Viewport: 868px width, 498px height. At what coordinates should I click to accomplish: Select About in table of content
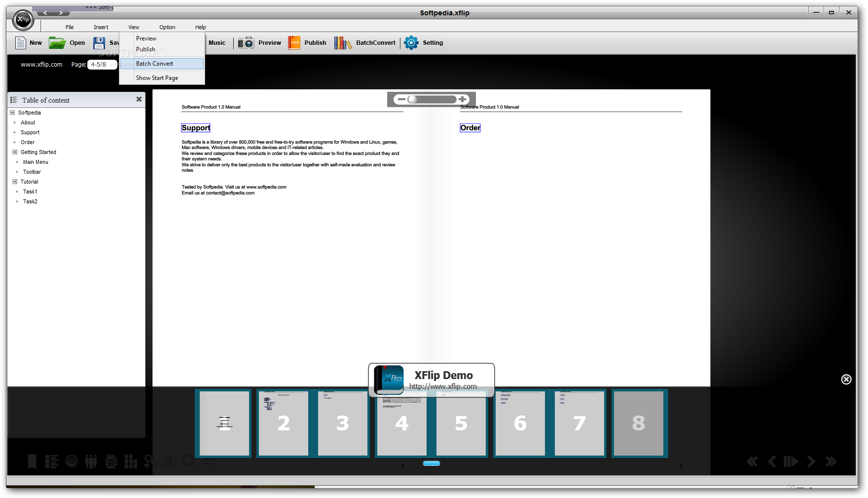(x=28, y=122)
